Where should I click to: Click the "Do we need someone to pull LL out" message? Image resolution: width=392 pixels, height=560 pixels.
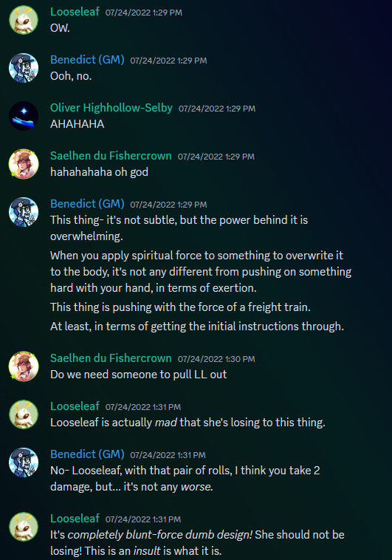tap(139, 375)
